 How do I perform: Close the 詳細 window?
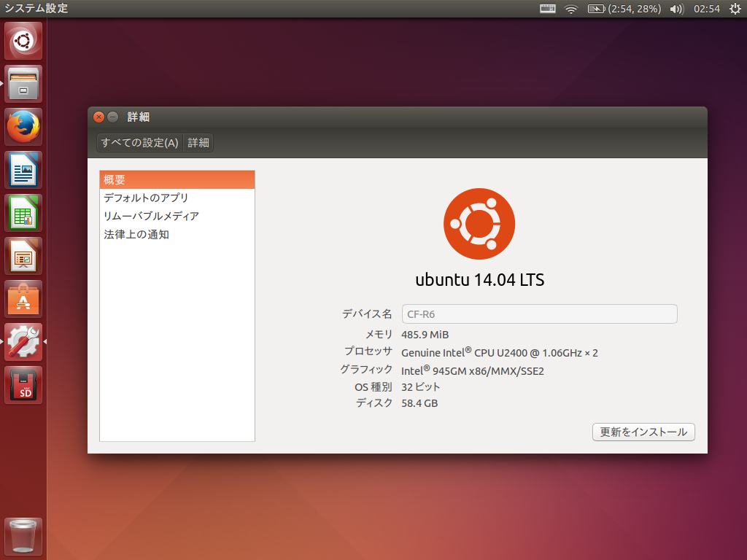(x=98, y=117)
